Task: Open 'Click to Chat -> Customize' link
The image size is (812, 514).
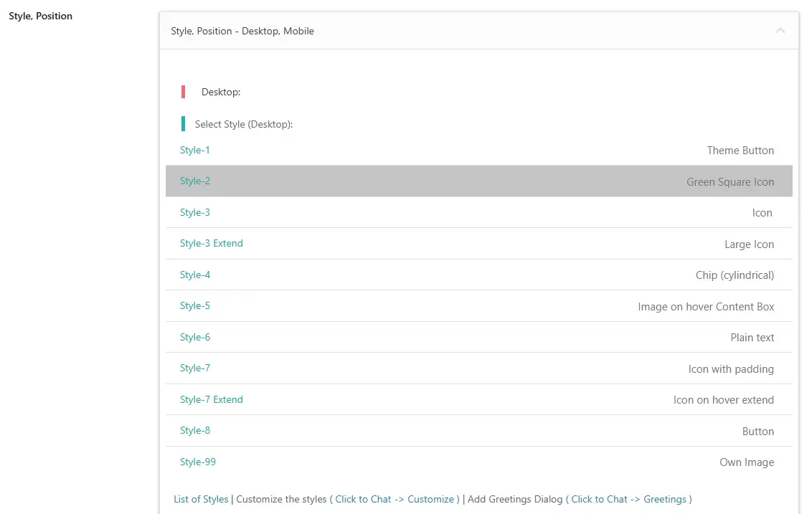Action: [395, 499]
